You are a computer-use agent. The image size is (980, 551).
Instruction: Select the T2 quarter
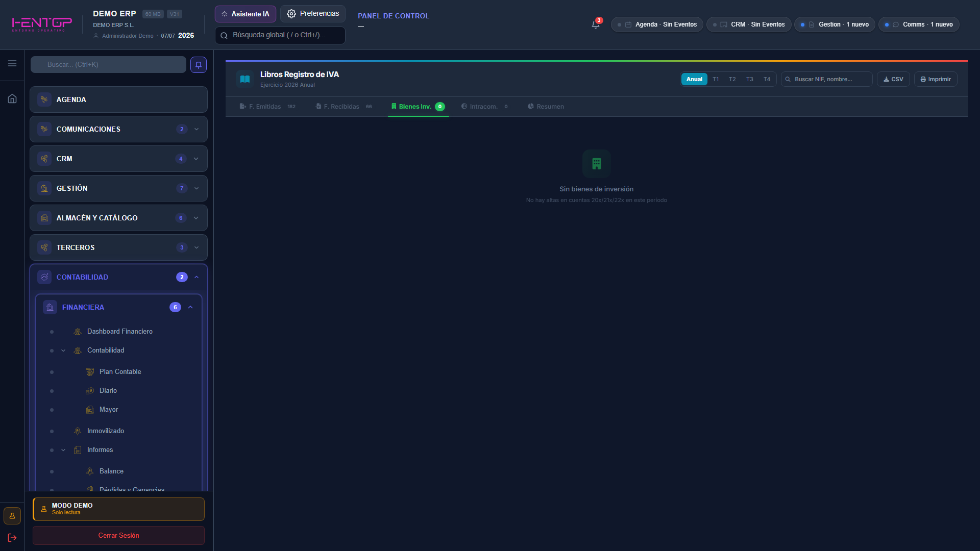[732, 79]
